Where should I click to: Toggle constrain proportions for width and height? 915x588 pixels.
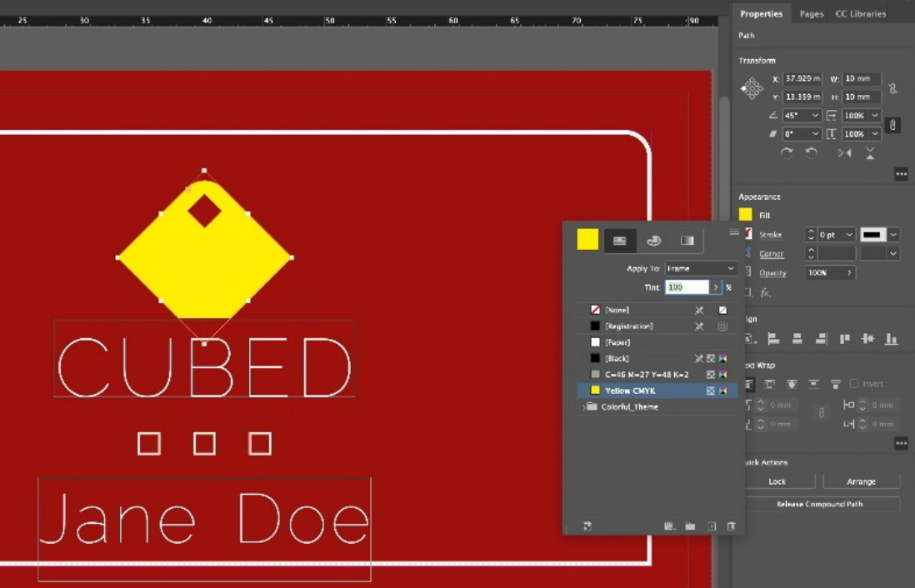(x=892, y=88)
